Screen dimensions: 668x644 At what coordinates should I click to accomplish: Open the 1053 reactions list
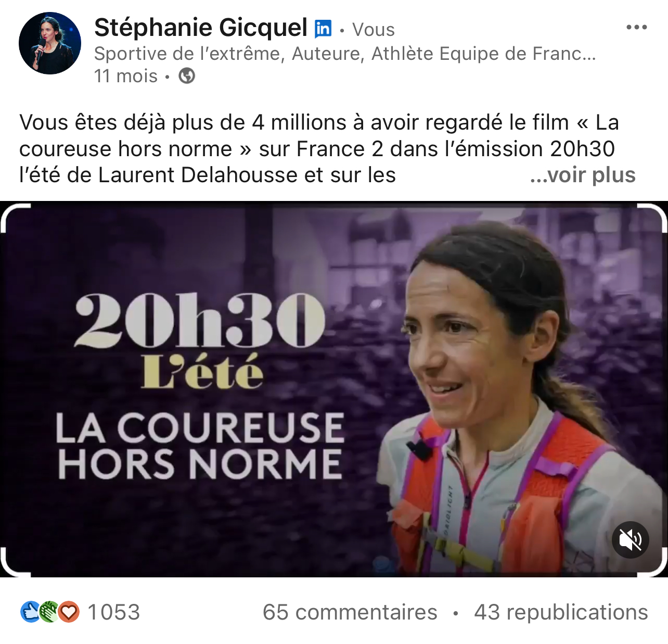coord(113,612)
